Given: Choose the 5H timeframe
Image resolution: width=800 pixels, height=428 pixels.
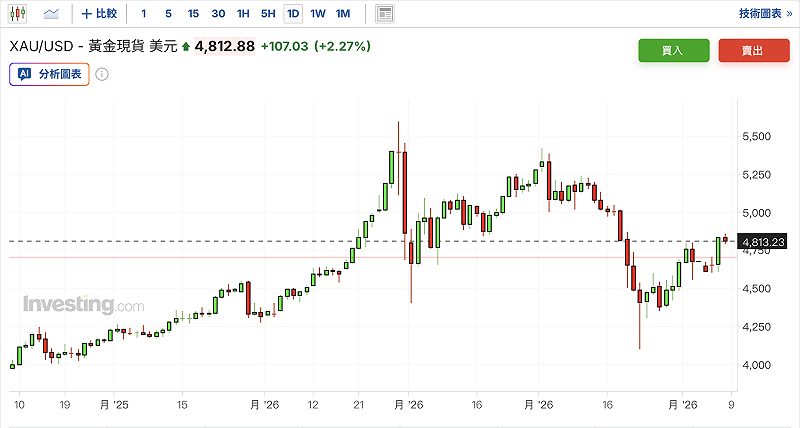Looking at the screenshot, I should pos(268,14).
